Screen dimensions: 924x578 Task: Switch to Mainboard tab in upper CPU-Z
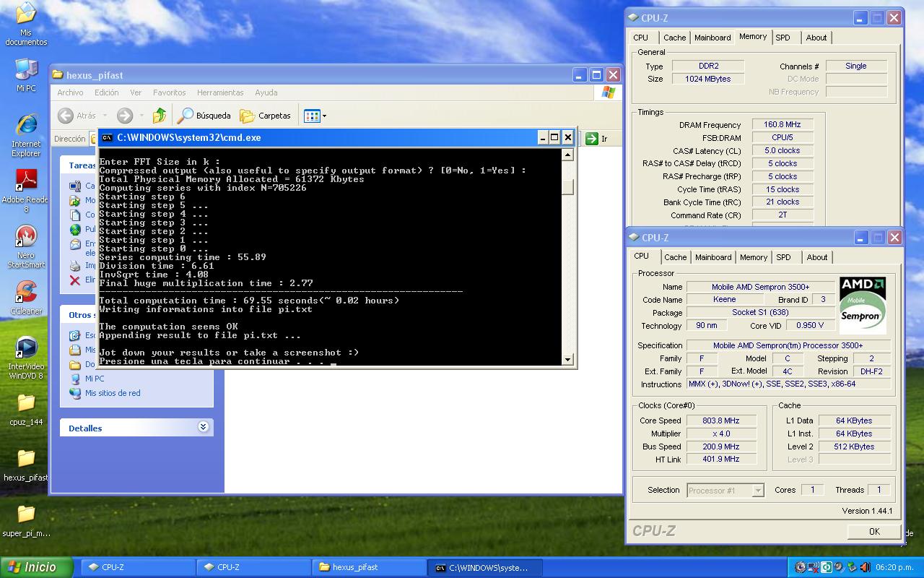pos(712,38)
